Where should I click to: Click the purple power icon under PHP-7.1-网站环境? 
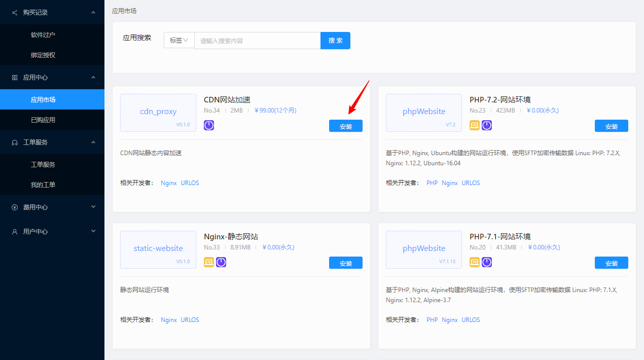(487, 262)
